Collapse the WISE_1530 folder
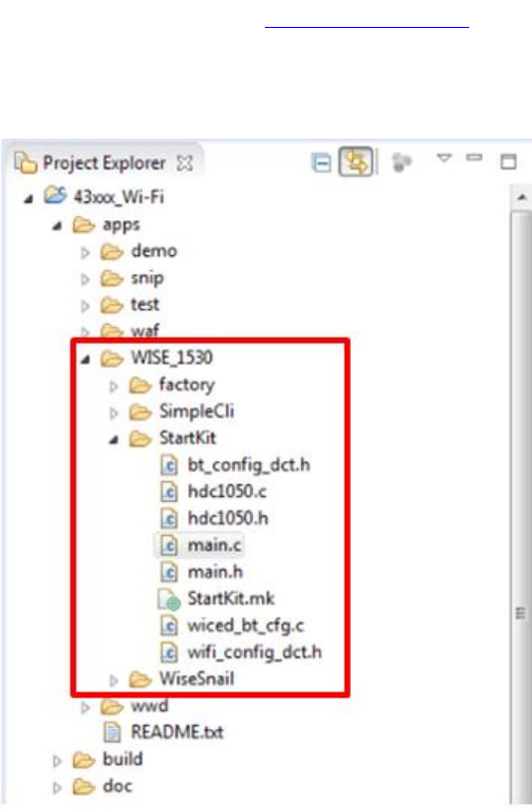 pos(86,359)
